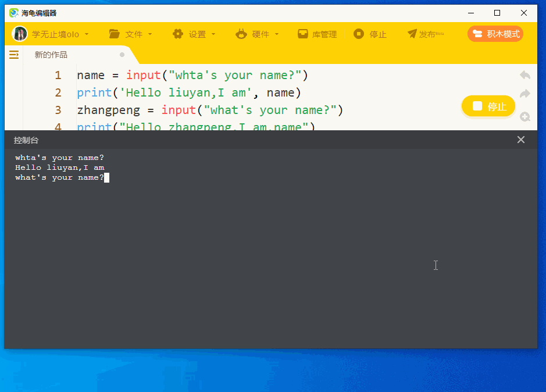Click line number 1 in the gutter
Image resolution: width=546 pixels, height=392 pixels.
(x=58, y=75)
